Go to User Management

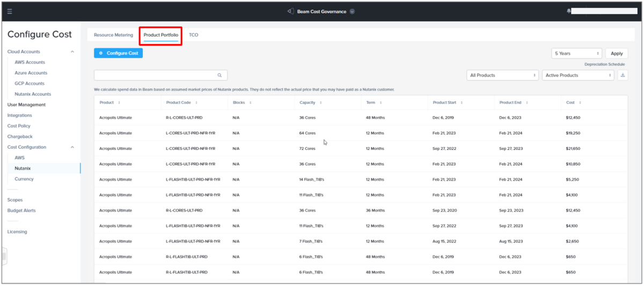[26, 105]
